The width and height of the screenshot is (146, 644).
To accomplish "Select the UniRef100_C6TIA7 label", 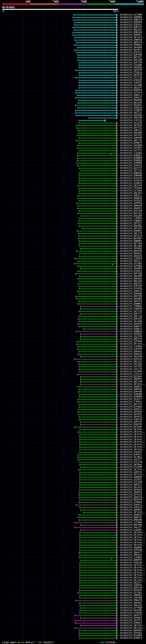I will [x=131, y=171].
